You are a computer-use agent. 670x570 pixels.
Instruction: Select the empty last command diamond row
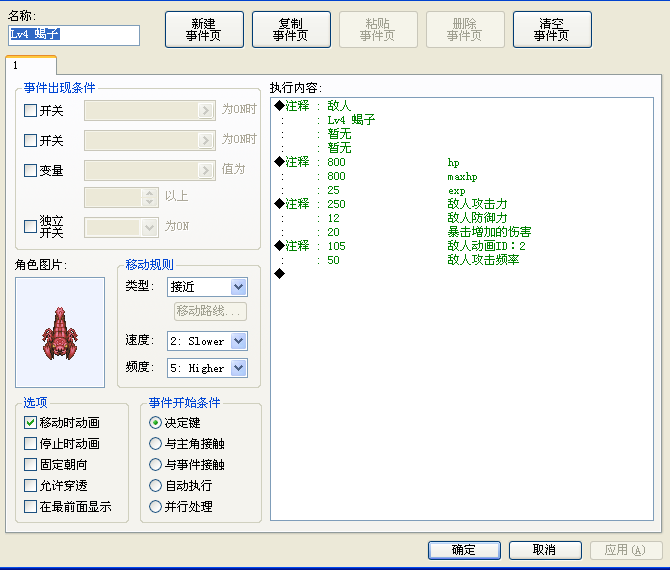461,274
